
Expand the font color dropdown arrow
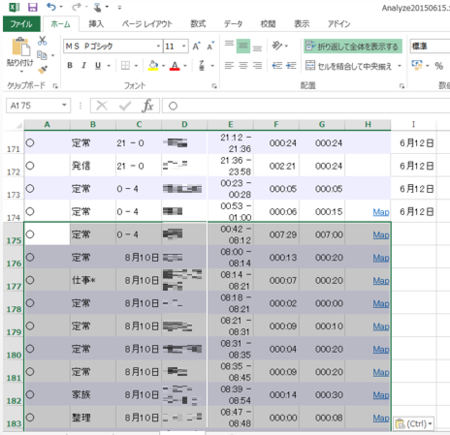click(x=185, y=66)
